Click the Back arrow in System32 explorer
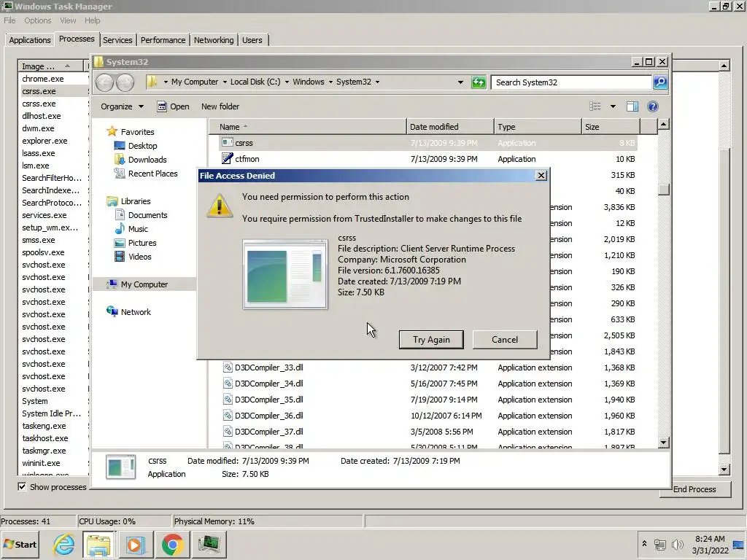747x560 pixels. click(x=104, y=82)
